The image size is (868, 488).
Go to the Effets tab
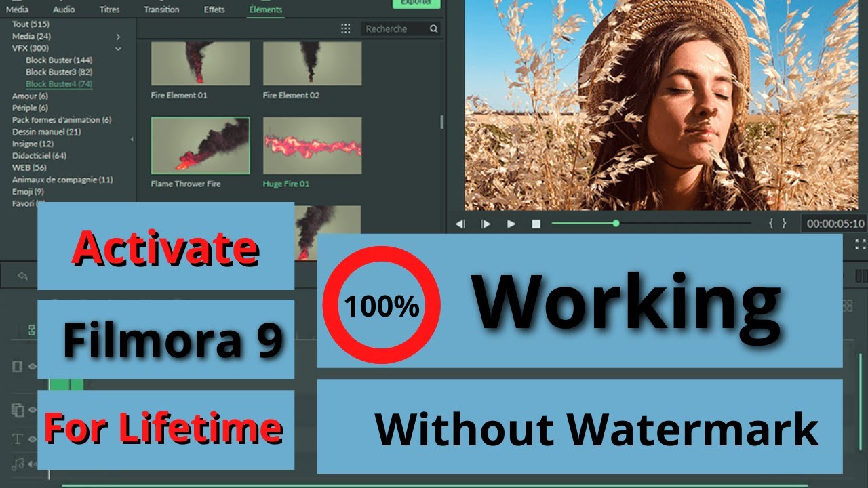click(x=215, y=9)
